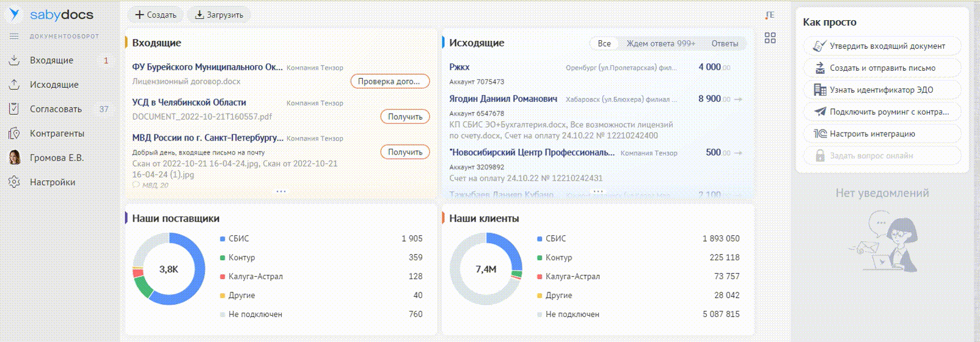Click the building EDO identifier icon

[820, 90]
